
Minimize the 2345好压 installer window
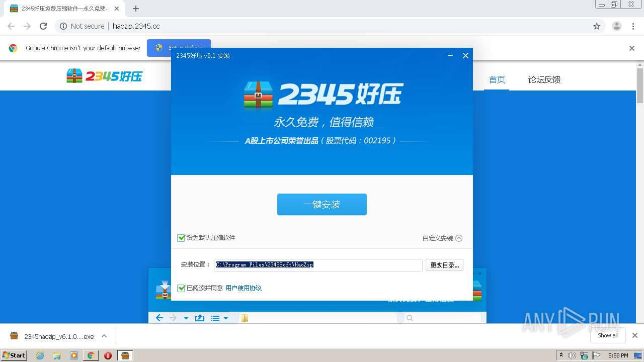tap(450, 56)
